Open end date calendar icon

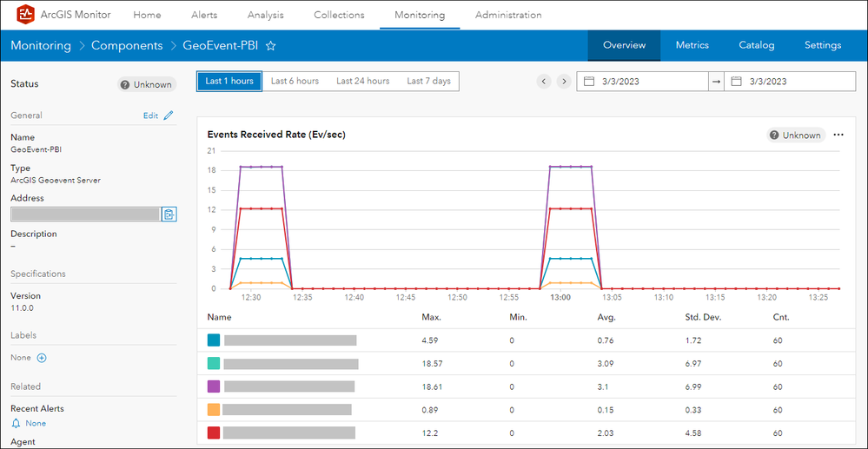coord(736,82)
